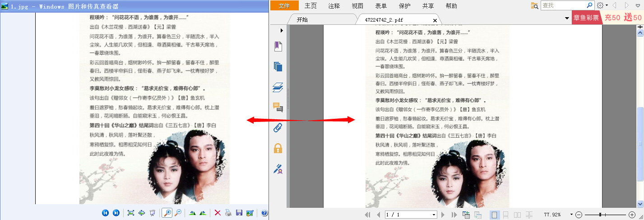Screen dimensions: 644x220
Task: Open 帮助 ribbon tab
Action: point(451,5)
